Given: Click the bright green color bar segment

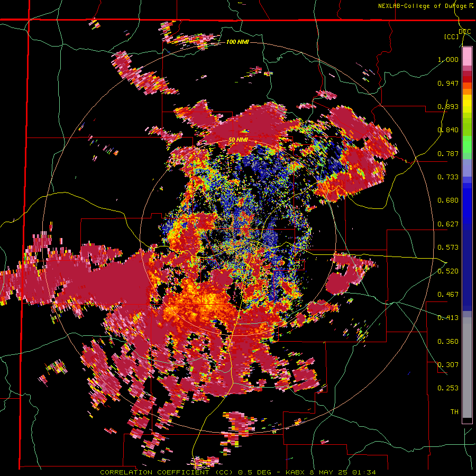Looking at the screenshot, I should tap(467, 144).
